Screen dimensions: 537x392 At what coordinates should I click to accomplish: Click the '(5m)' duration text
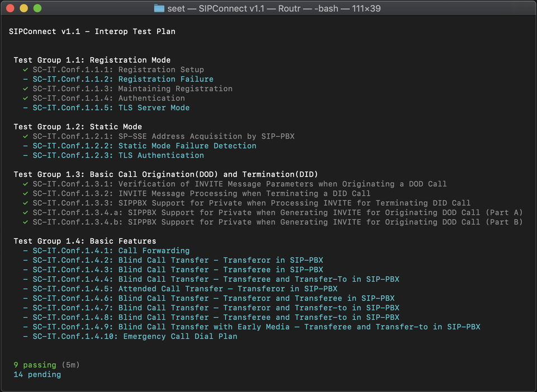coord(70,365)
